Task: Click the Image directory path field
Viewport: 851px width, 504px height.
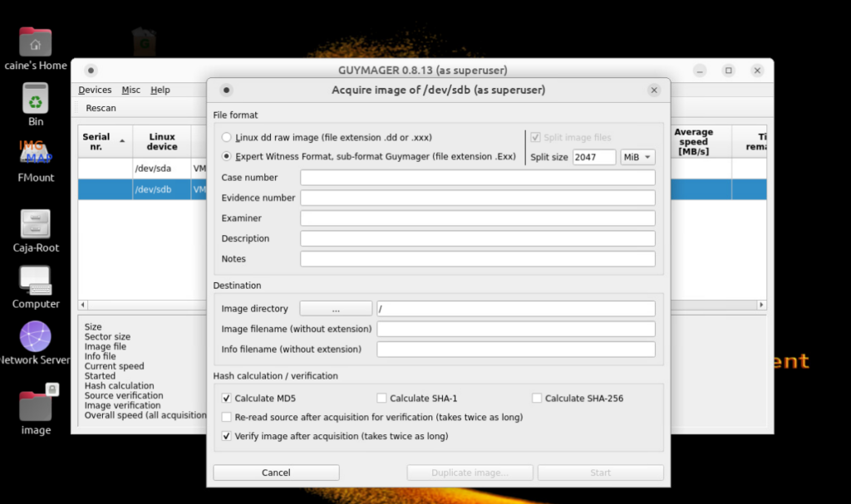Action: [x=516, y=309]
